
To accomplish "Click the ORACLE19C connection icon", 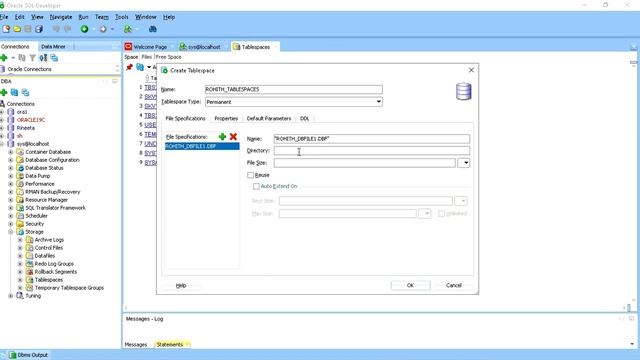I will (11, 120).
